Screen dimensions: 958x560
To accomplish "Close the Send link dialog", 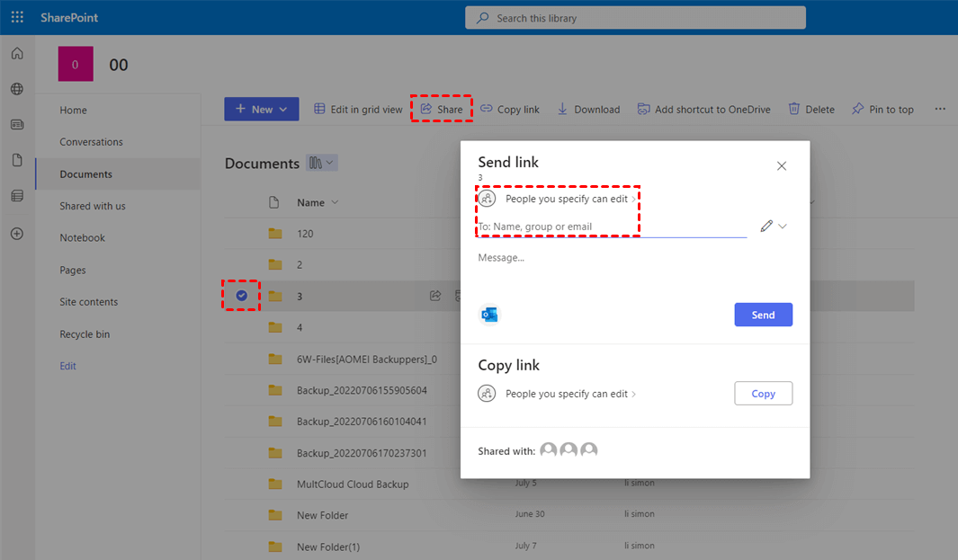I will (x=782, y=165).
